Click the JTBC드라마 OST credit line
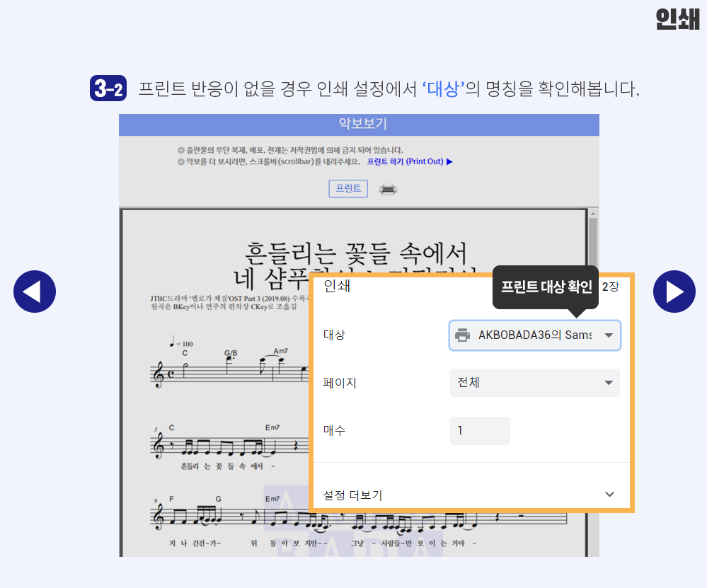The height and width of the screenshot is (588, 707). pyautogui.click(x=229, y=299)
